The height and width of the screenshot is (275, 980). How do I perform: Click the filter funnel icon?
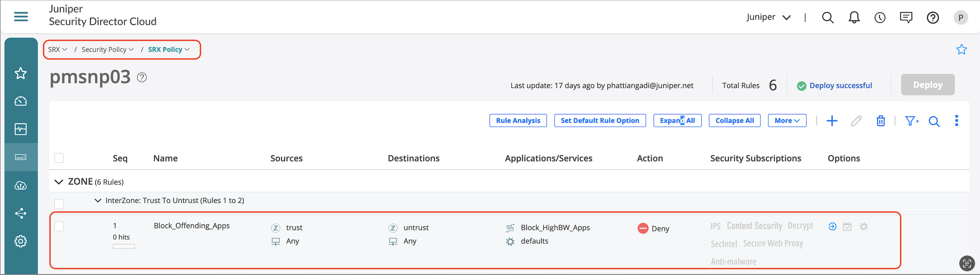(x=911, y=121)
